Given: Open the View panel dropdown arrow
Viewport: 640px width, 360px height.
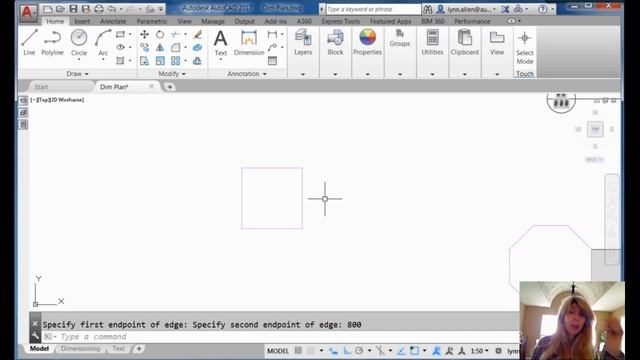Looking at the screenshot, I should coord(497,74).
